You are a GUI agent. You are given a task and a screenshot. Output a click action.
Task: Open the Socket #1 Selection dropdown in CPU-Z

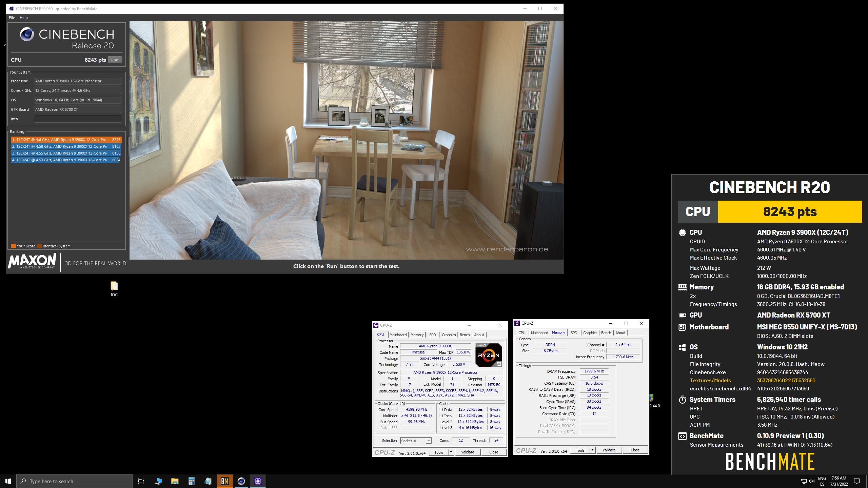(416, 441)
